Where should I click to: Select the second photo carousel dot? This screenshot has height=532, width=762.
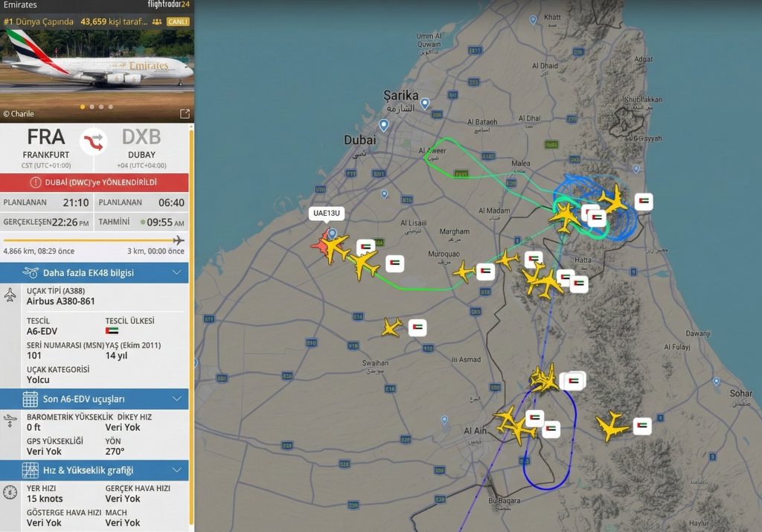tap(92, 106)
